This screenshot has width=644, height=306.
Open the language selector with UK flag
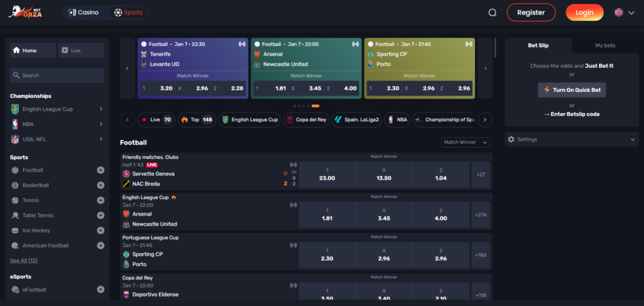623,13
